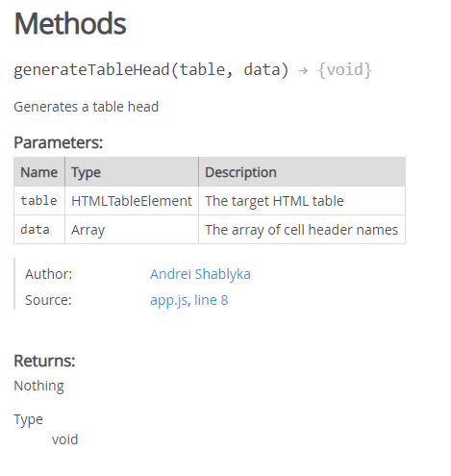Click the Returns: subheading
The width and height of the screenshot is (451, 476).
pyautogui.click(x=44, y=361)
